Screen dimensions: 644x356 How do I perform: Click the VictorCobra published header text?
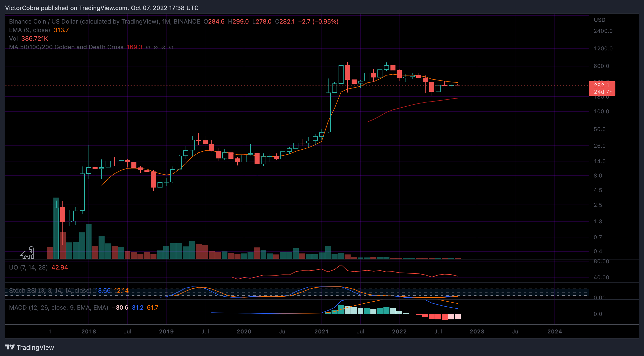click(102, 8)
